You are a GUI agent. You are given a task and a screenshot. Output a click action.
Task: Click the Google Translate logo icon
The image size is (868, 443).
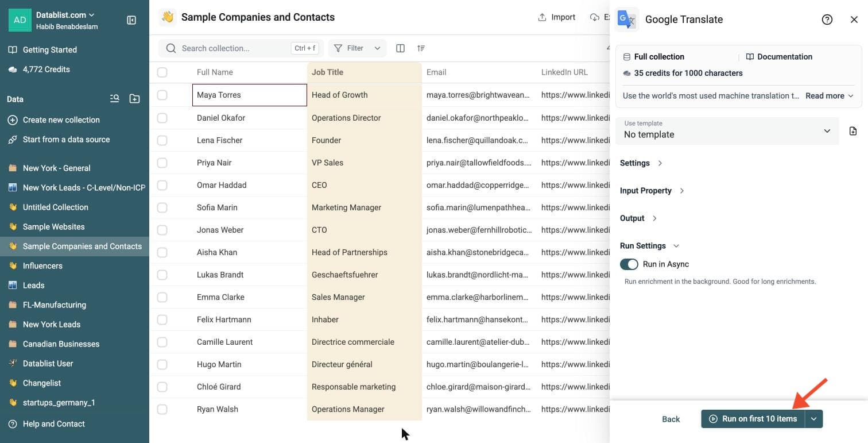click(626, 19)
